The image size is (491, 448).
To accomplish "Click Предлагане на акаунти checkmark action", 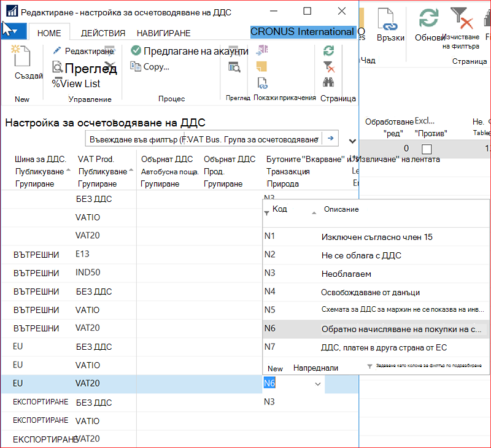I will tap(190, 51).
